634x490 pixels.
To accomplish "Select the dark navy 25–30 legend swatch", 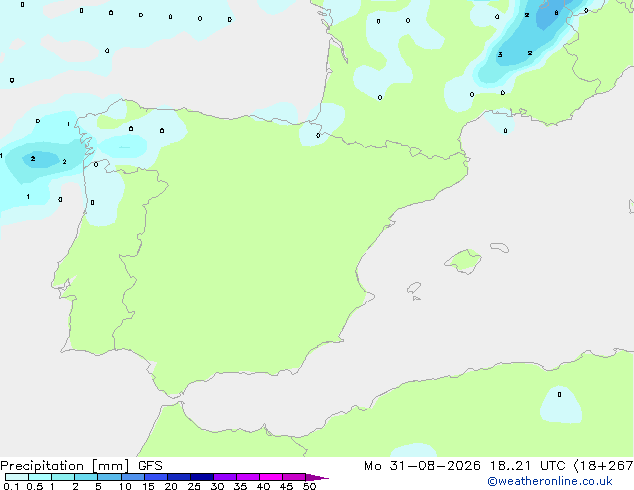I will (x=202, y=477).
